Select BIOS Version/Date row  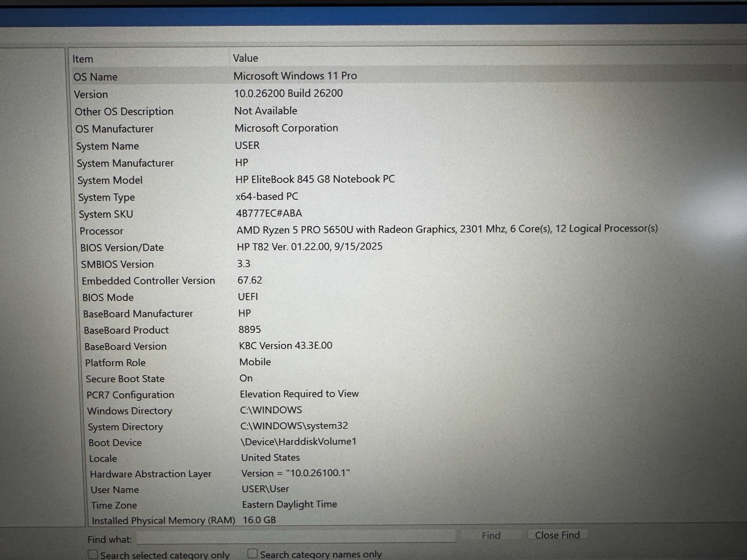click(122, 248)
